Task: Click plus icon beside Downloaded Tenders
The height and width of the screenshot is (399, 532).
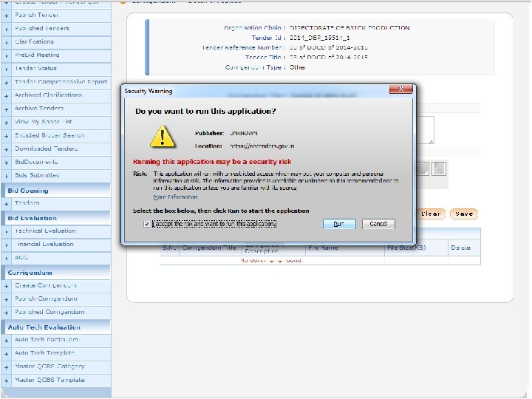Action: 6,149
